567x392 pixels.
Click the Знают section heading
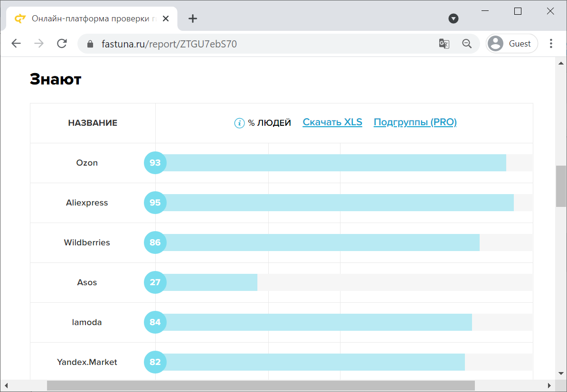pyautogui.click(x=56, y=79)
